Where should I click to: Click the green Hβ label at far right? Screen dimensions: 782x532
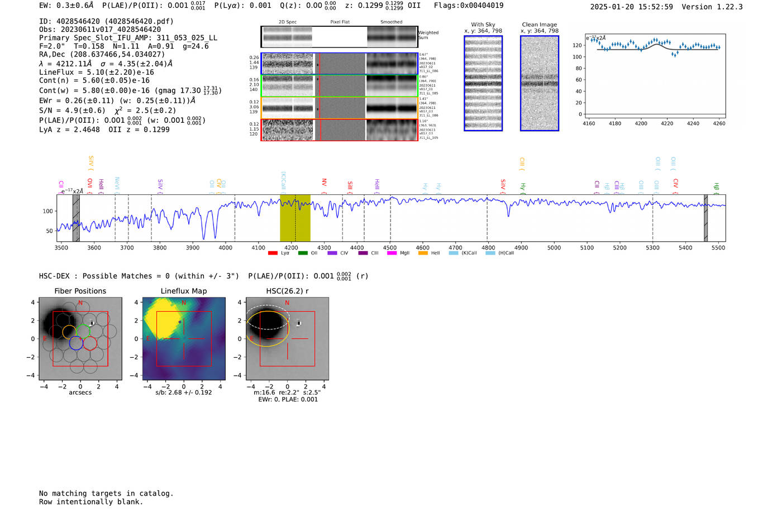tap(717, 187)
